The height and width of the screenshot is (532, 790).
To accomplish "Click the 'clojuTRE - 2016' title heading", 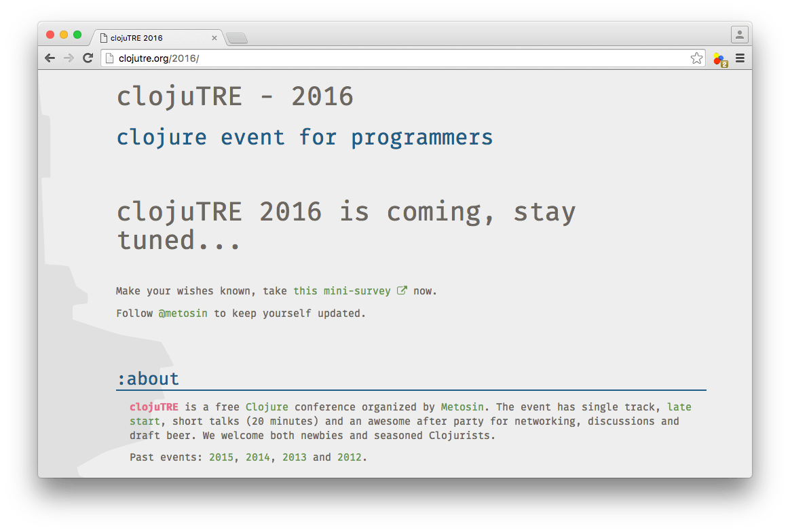I will click(236, 96).
